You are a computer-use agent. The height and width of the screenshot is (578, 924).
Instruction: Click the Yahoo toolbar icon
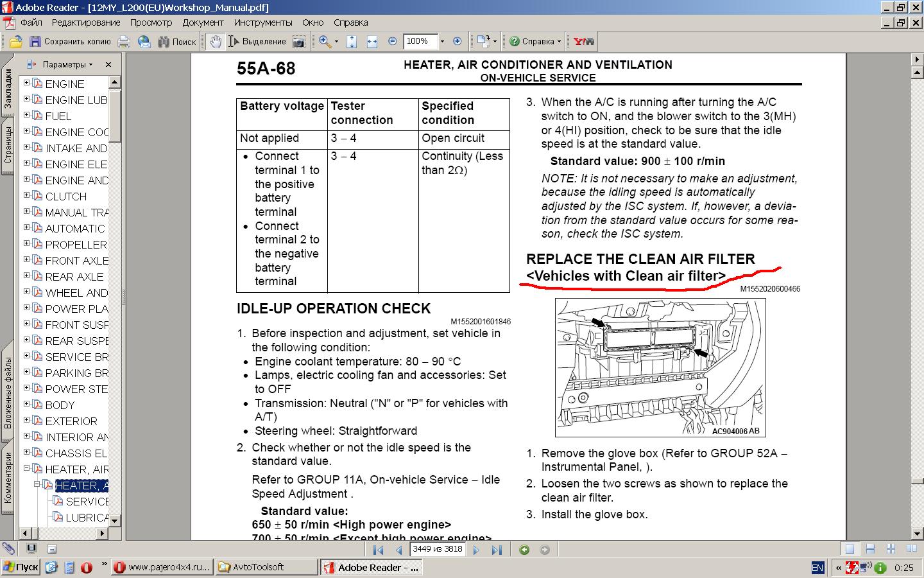point(584,42)
